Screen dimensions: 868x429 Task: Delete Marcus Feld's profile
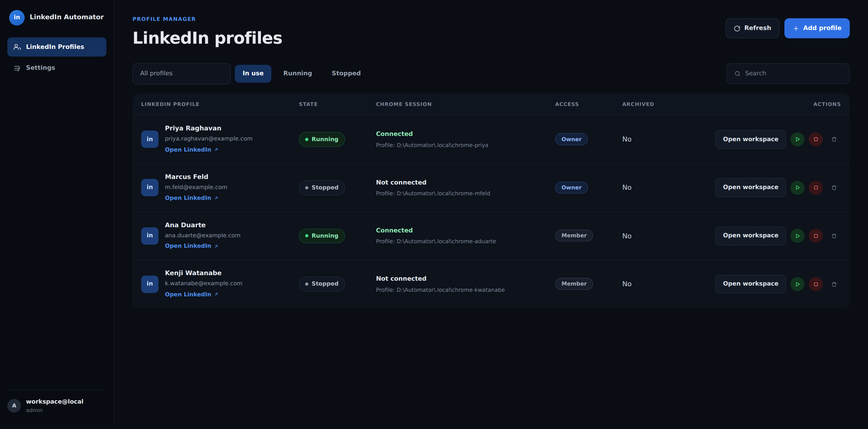click(834, 187)
